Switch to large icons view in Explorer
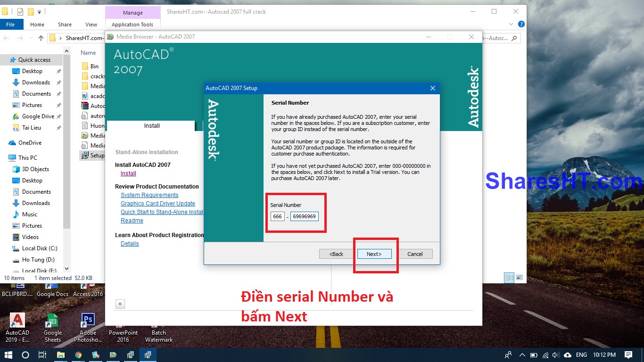The image size is (644, 362). pyautogui.click(x=520, y=278)
